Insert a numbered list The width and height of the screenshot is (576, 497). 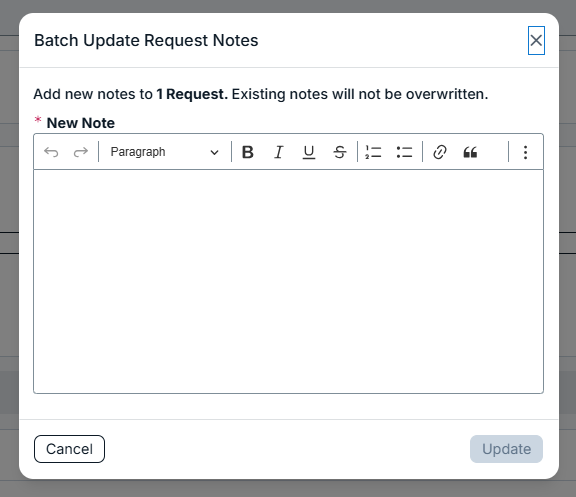pyautogui.click(x=373, y=152)
